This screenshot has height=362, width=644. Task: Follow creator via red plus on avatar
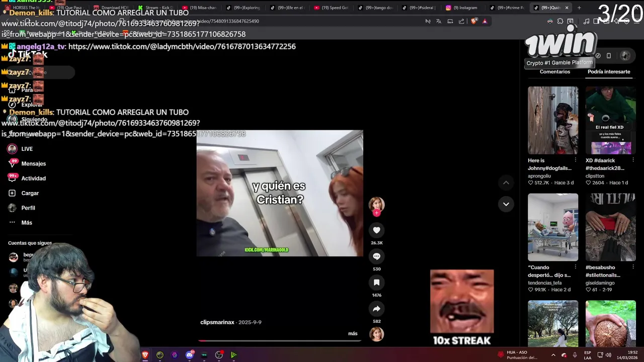[376, 213]
